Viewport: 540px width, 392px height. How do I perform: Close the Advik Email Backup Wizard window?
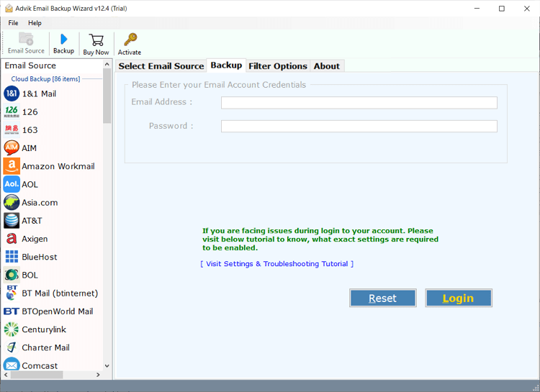527,8
